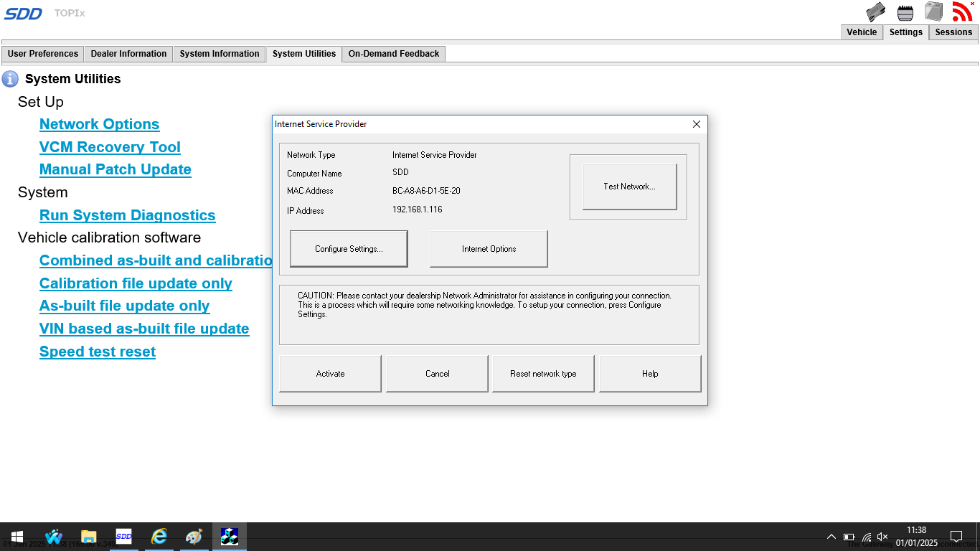Viewport: 980px width, 551px height.
Task: Click the CAUTION message text
Action: tap(484, 305)
